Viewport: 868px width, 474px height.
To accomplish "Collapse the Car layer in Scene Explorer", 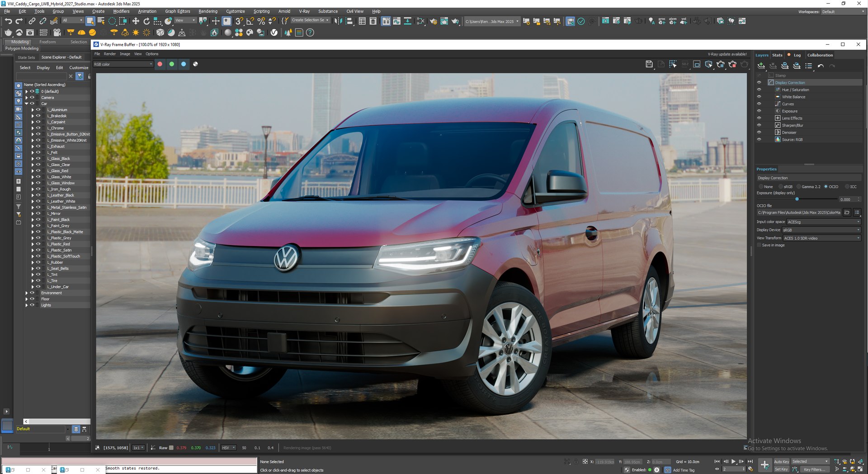I will (27, 104).
